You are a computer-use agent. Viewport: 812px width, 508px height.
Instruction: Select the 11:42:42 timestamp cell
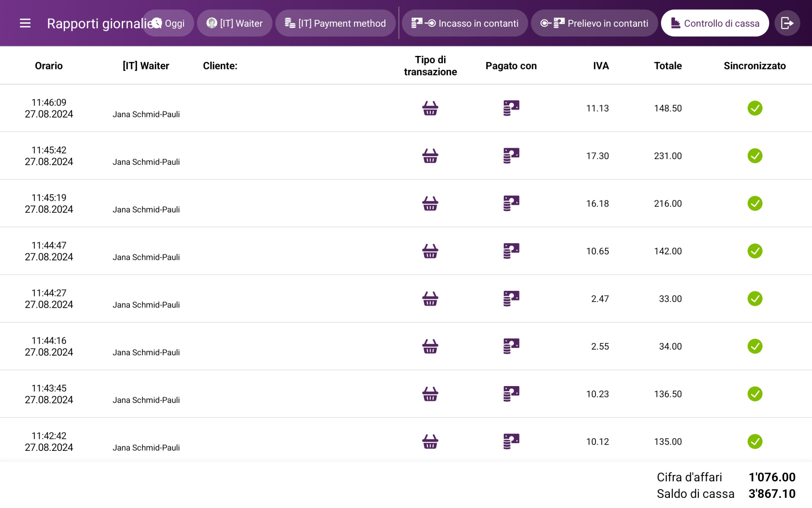[49, 442]
